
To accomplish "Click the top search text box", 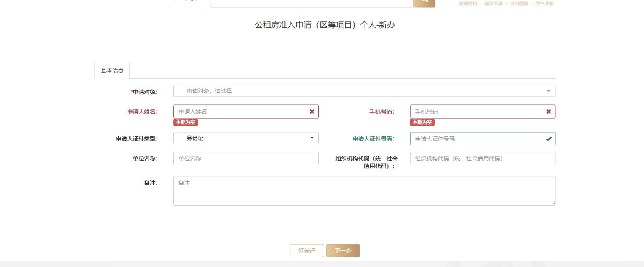I will pyautogui.click(x=311, y=3).
